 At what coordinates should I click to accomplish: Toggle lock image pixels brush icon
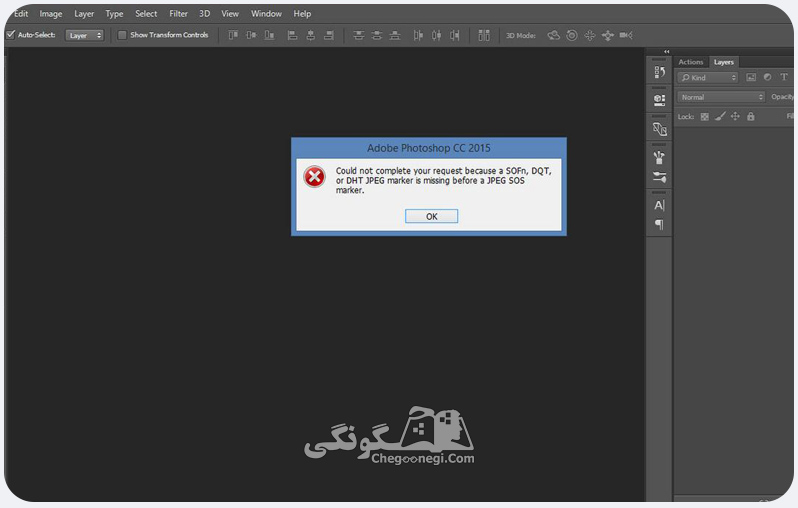(x=720, y=117)
